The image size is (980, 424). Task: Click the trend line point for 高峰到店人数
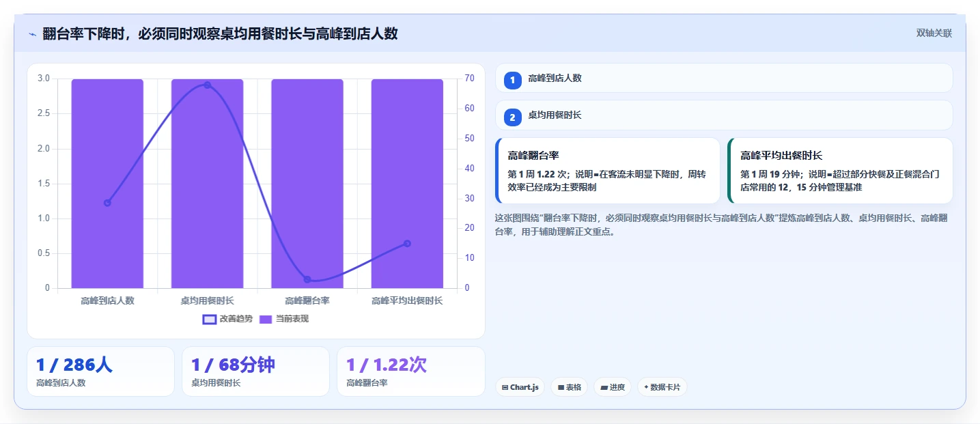(107, 203)
